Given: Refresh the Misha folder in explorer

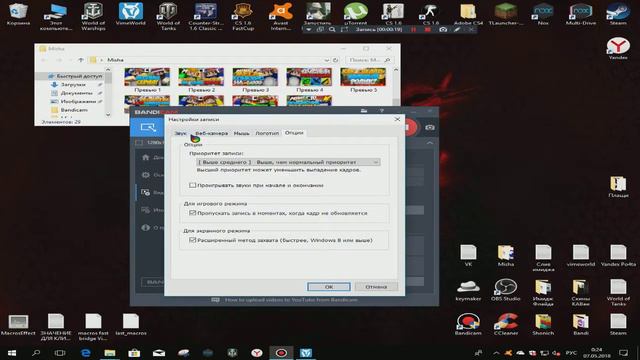Looking at the screenshot, I should point(336,60).
